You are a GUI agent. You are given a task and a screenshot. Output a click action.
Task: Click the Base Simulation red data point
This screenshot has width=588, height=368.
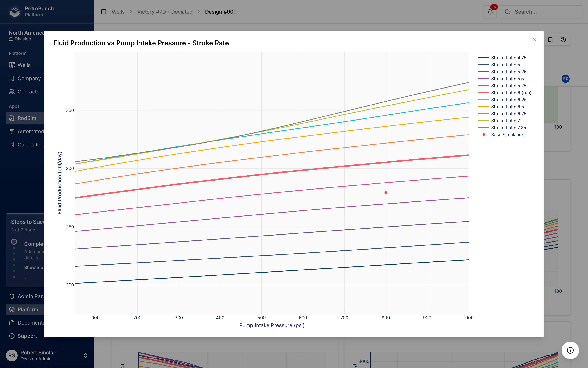pyautogui.click(x=386, y=192)
